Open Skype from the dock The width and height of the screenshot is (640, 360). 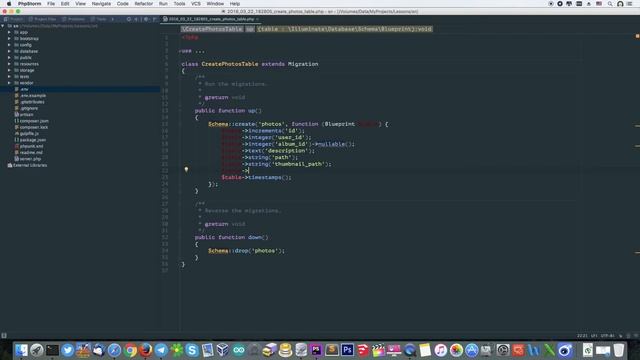coord(192,350)
